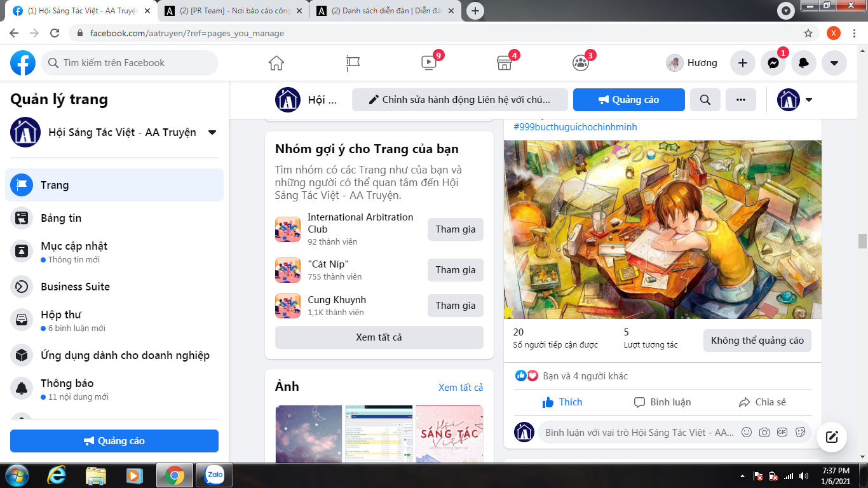Open International Arbitration Club group name
Screen dimensions: 868x488
[360, 223]
